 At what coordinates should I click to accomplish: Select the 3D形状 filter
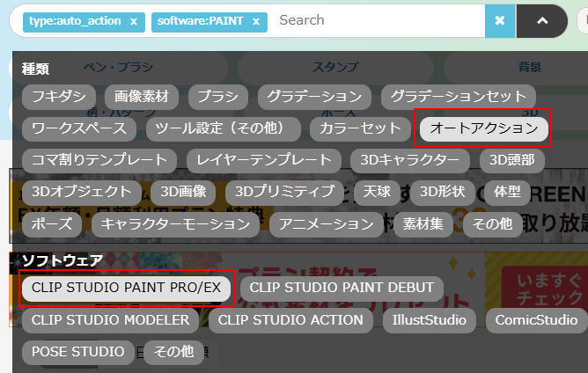[442, 193]
